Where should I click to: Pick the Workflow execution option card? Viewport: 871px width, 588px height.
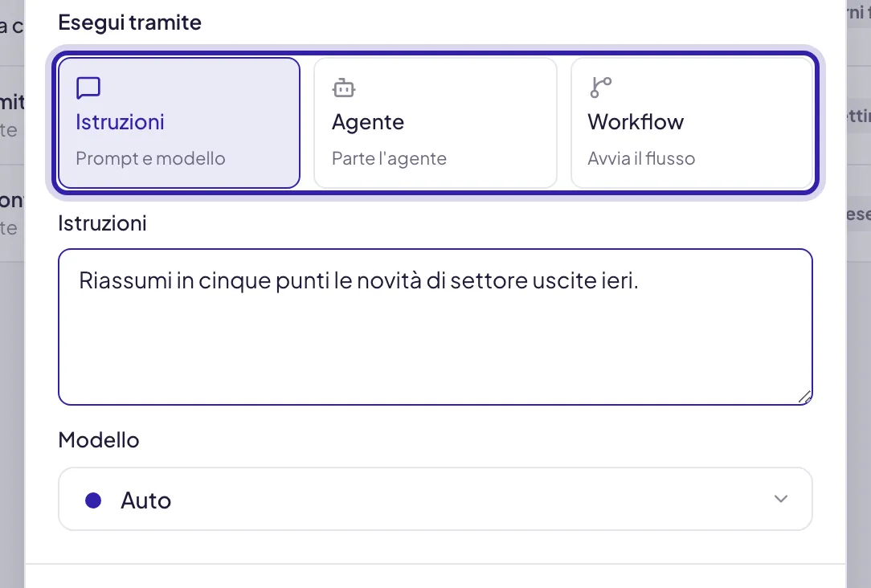[x=692, y=123]
